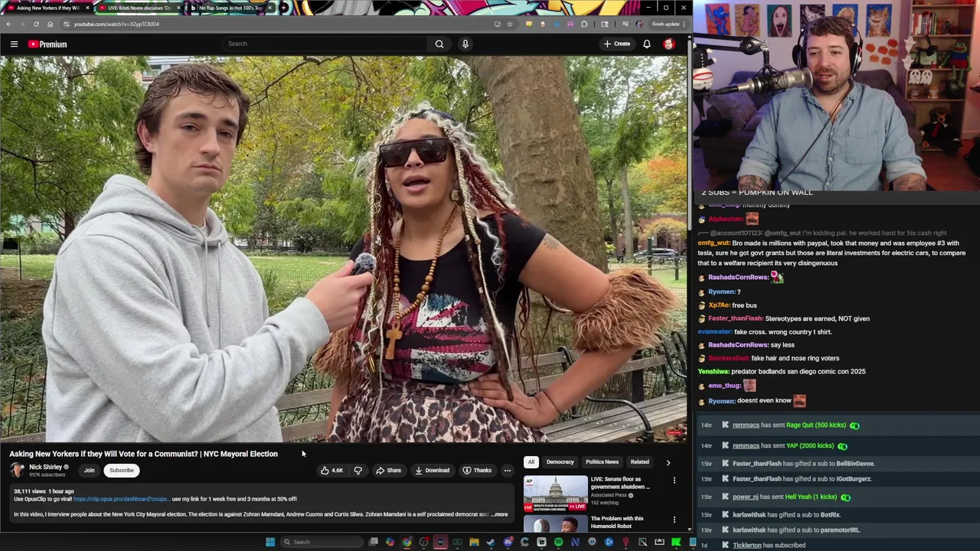Screen dimensions: 980x551
Task: Open the YouTube account avatar menu
Action: click(668, 44)
